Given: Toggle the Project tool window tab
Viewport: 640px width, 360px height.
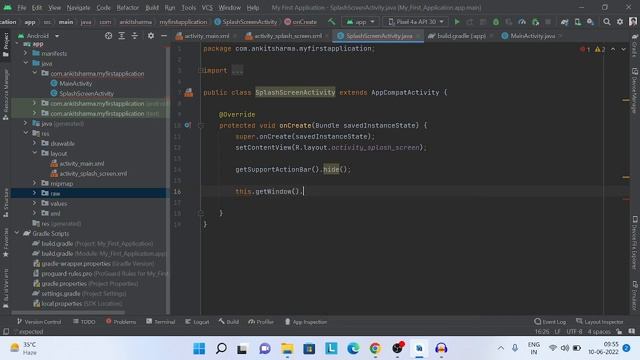Looking at the screenshot, I should click(6, 45).
